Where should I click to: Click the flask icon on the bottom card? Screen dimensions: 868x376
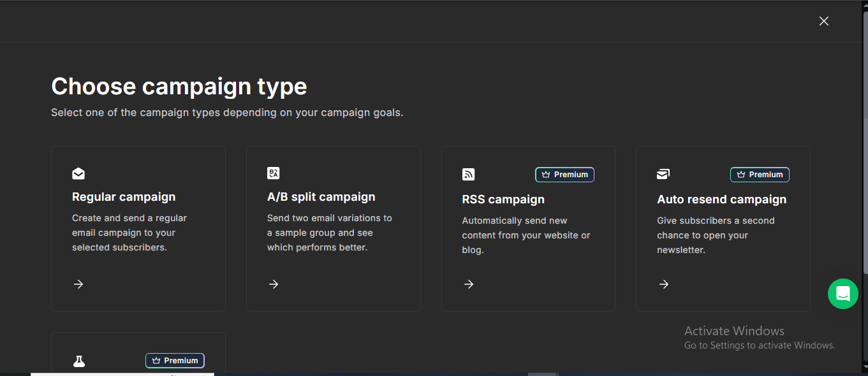pos(78,361)
